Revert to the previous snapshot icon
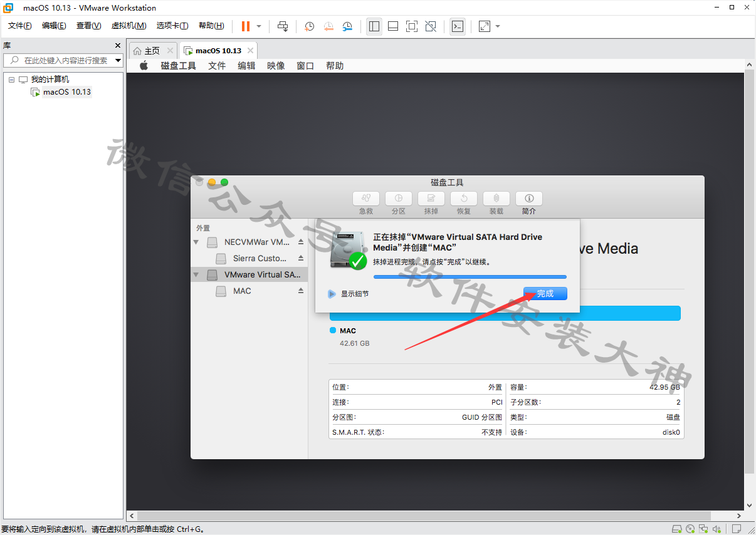 tap(328, 26)
